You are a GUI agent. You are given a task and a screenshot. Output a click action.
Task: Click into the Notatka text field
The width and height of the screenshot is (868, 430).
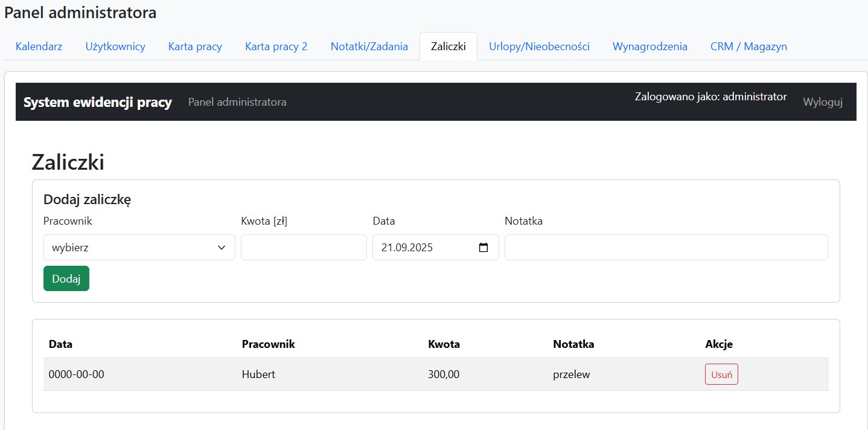tap(666, 248)
